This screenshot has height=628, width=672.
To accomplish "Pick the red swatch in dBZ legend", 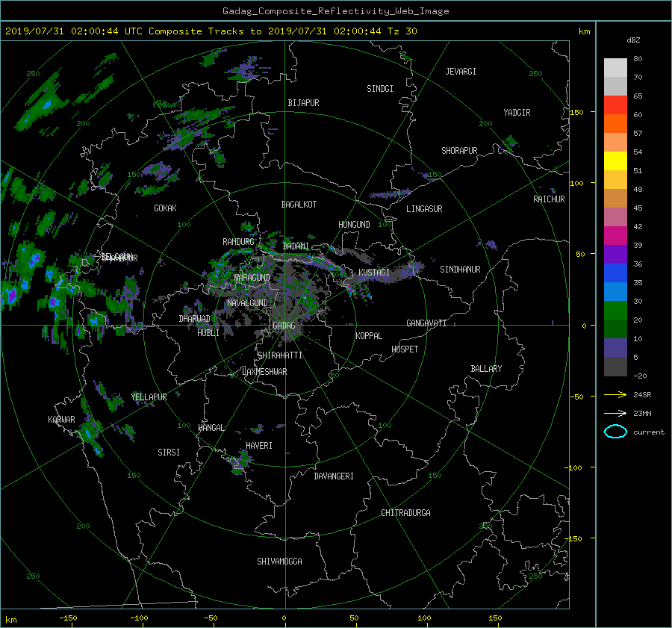I will click(615, 105).
